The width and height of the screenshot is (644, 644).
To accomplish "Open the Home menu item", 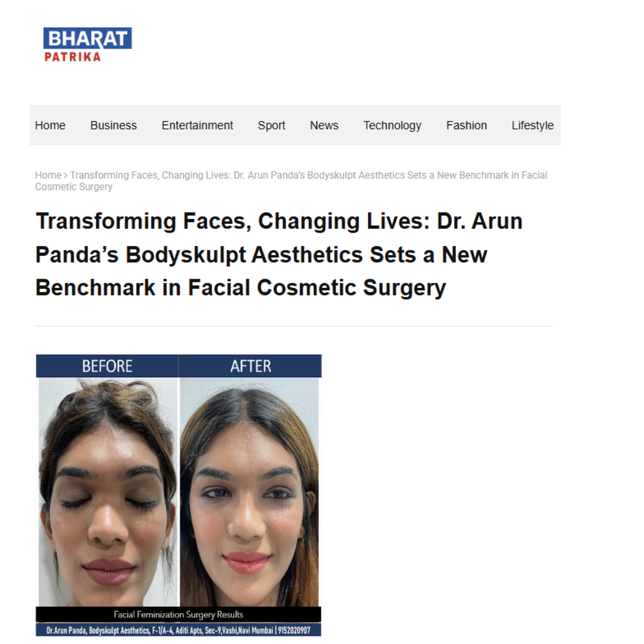I will pos(50,125).
